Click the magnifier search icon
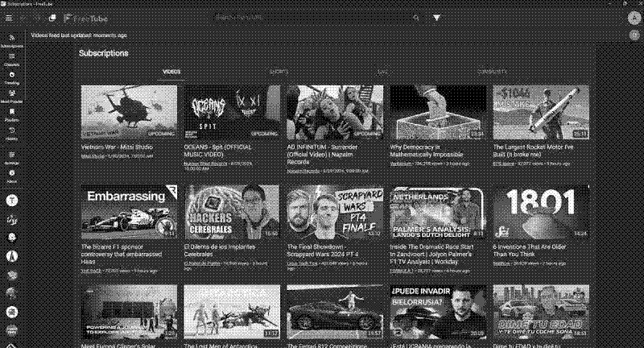This screenshot has width=644, height=348. tap(416, 18)
